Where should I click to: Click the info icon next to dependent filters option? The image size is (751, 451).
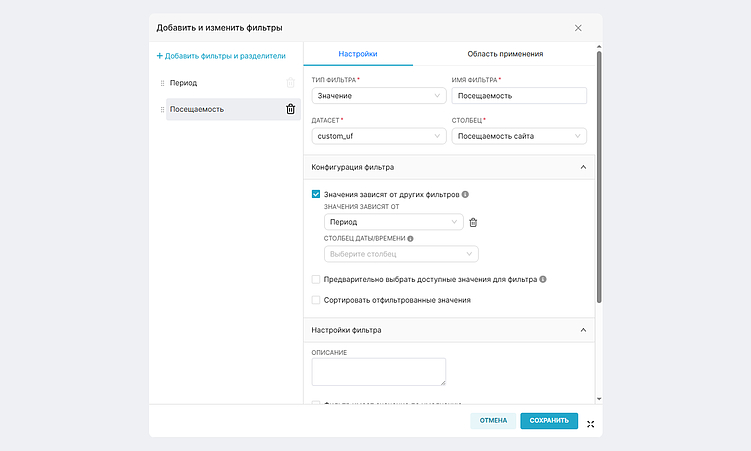(x=466, y=194)
